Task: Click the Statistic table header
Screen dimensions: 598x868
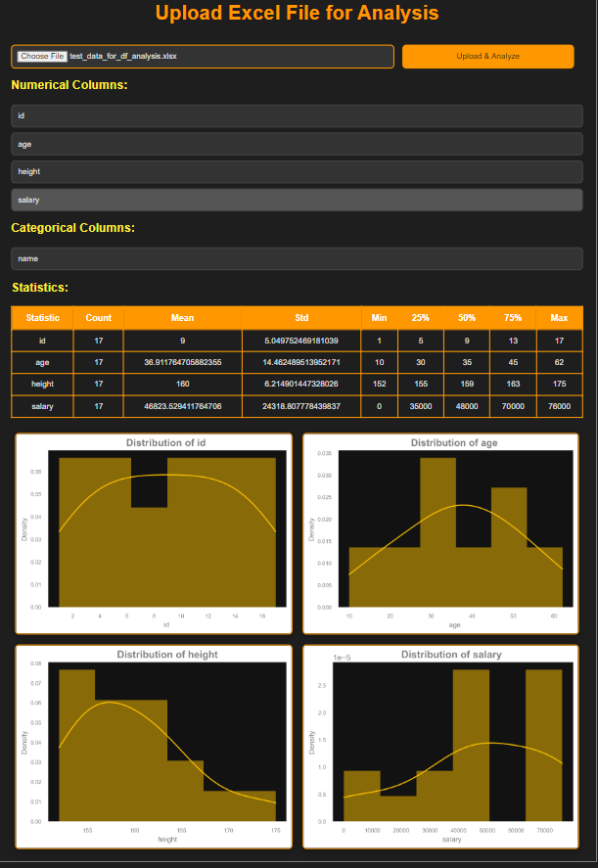Action: 42,318
